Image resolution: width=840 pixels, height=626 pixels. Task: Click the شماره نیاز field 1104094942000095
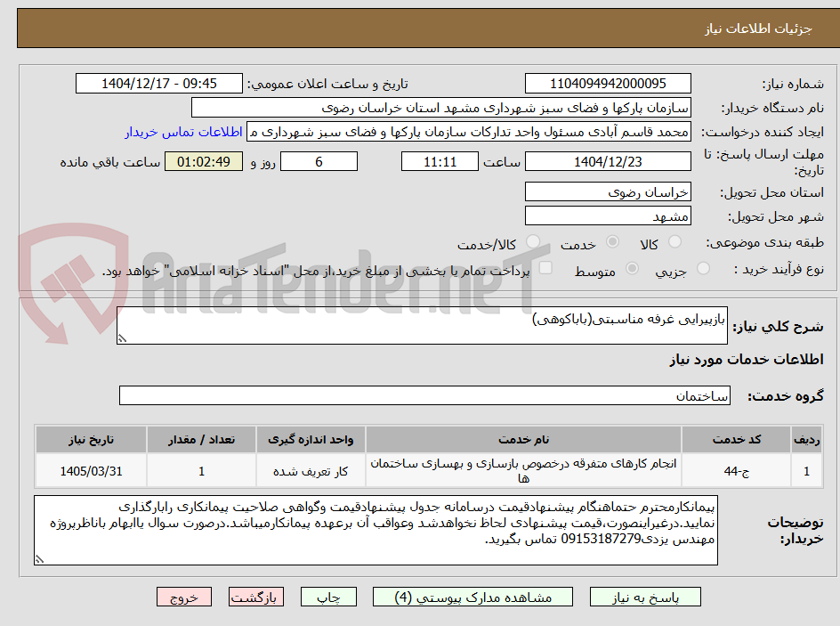608,84
